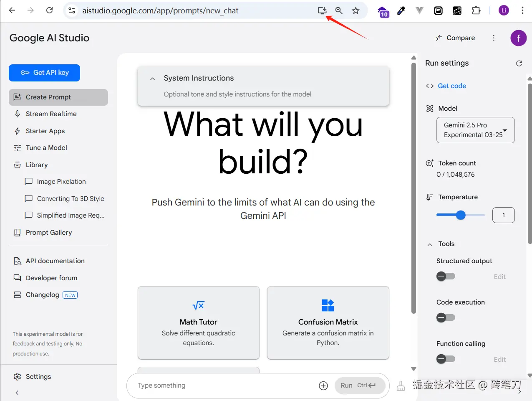Click the Type something prompt field
The height and width of the screenshot is (401, 532).
(x=225, y=386)
